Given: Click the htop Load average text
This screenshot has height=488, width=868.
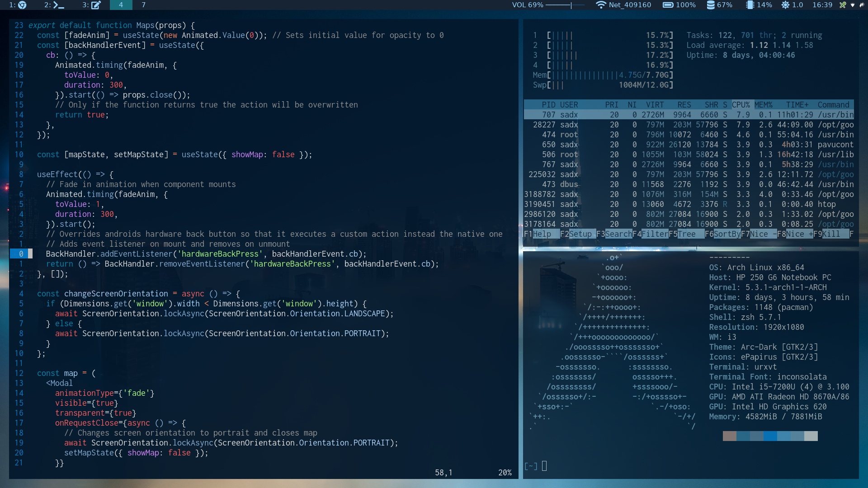Looking at the screenshot, I should pyautogui.click(x=750, y=45).
